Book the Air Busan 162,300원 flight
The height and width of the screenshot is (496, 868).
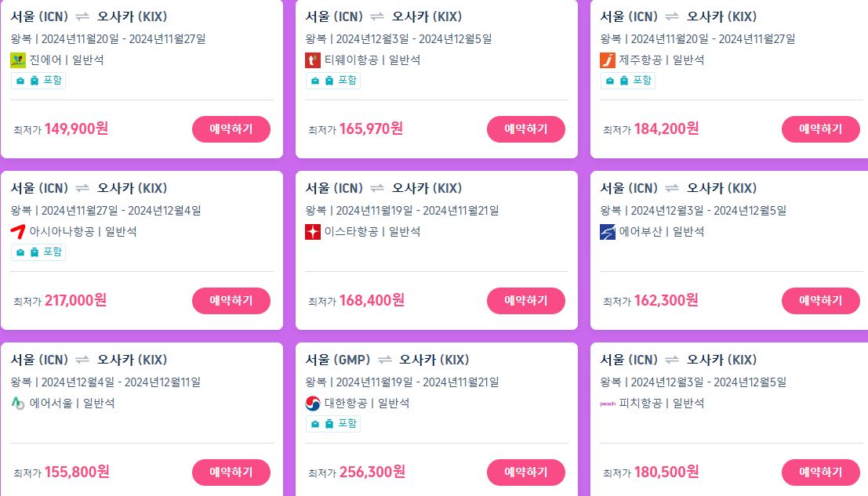point(820,300)
